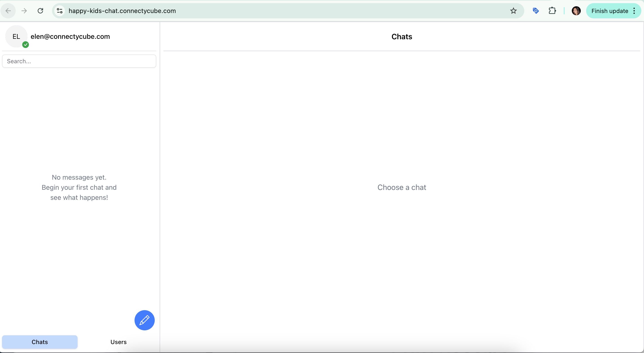Click the elen@connectycube.com account name
The height and width of the screenshot is (353, 644).
pyautogui.click(x=70, y=37)
